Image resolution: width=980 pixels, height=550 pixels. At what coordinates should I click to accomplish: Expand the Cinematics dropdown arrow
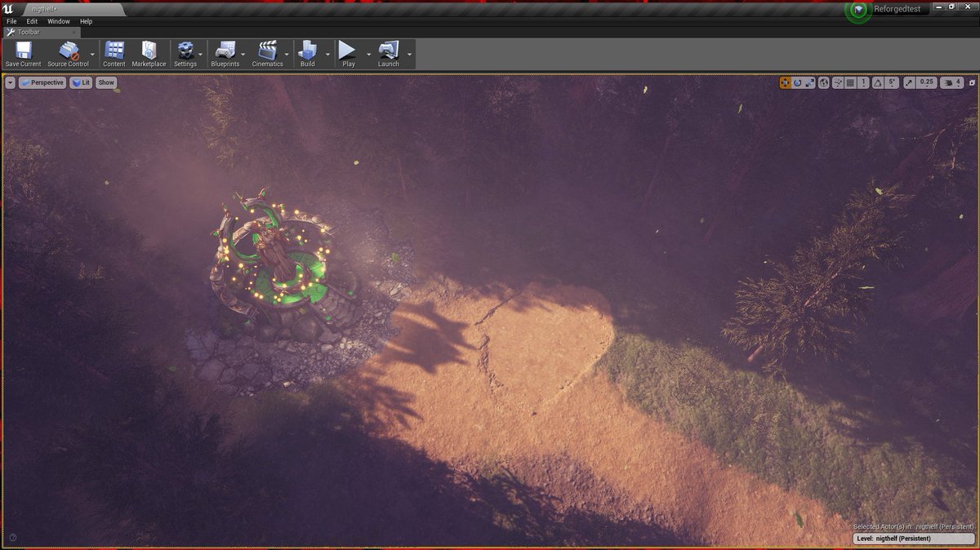tap(287, 55)
